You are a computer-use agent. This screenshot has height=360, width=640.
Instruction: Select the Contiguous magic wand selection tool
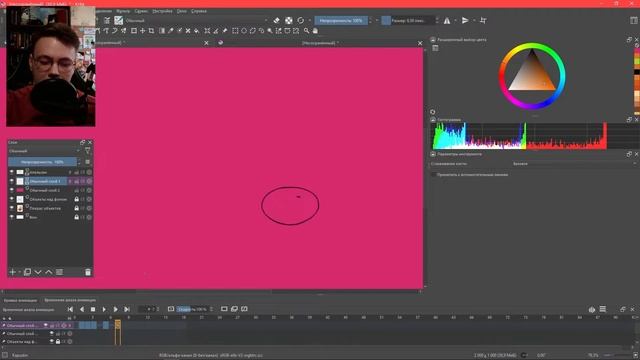(x=270, y=31)
